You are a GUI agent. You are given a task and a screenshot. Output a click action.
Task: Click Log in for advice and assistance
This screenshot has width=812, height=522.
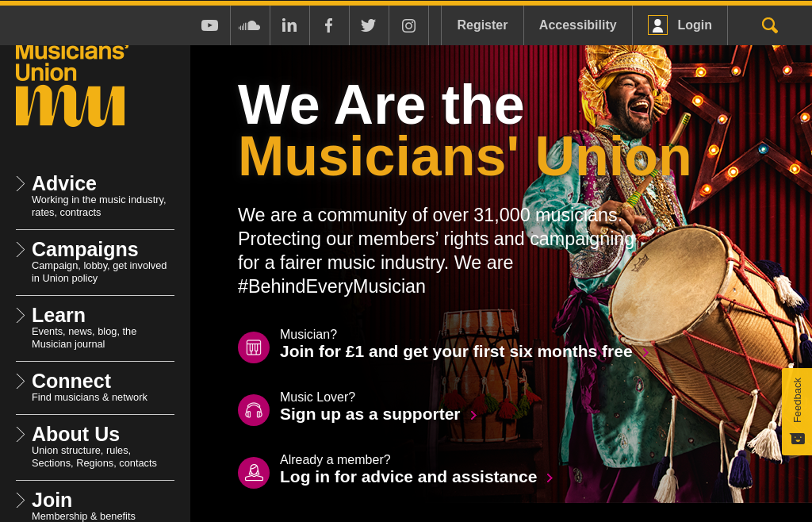coord(408,477)
